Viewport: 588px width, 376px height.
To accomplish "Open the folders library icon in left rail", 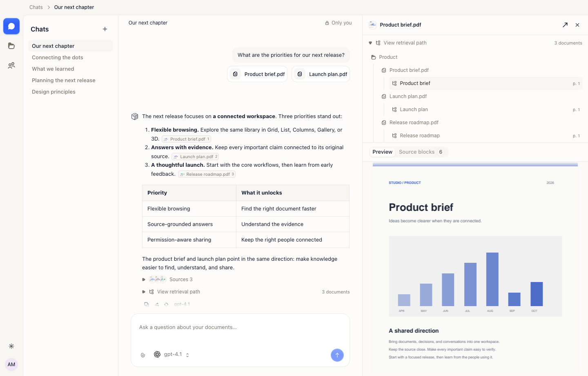I will point(11,46).
